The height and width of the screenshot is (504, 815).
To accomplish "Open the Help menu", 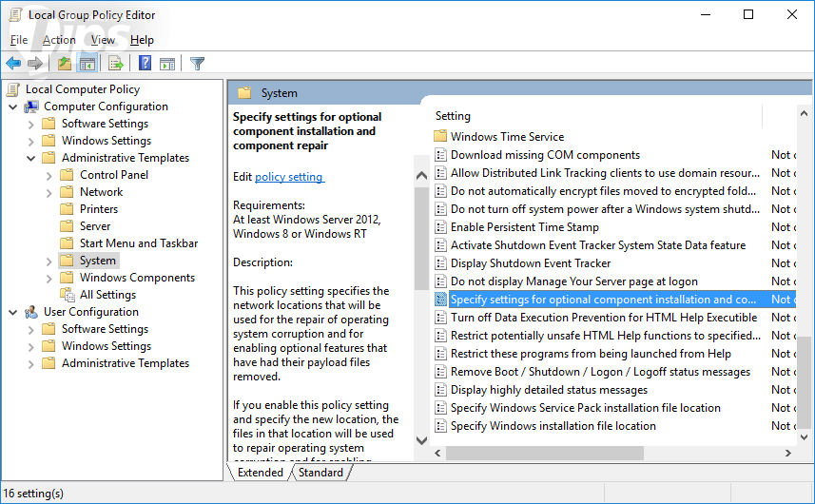I will (x=142, y=40).
